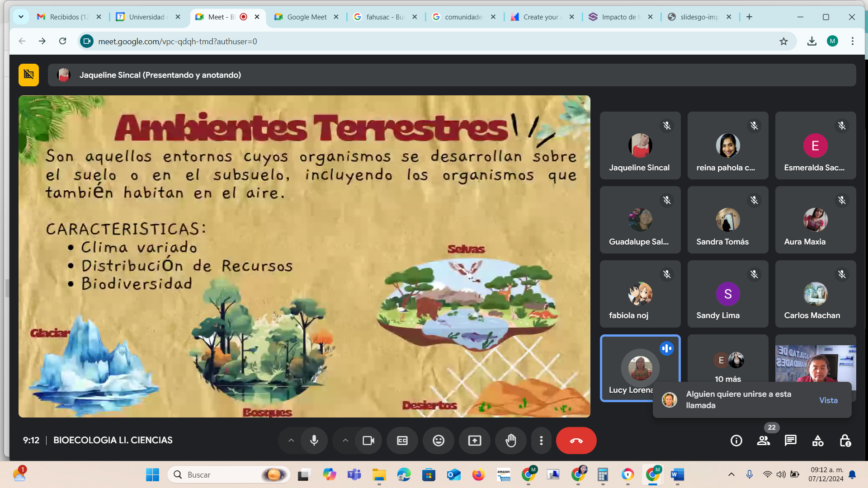This screenshot has width=868, height=488.
Task: Select Jaqueline Sincal participant tile
Action: (640, 145)
